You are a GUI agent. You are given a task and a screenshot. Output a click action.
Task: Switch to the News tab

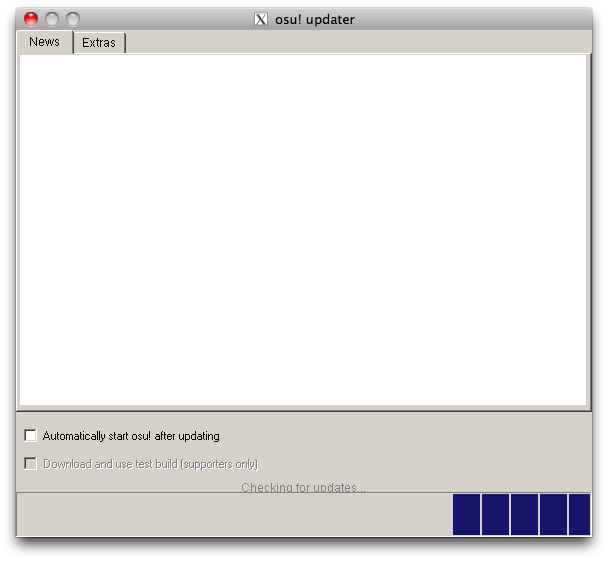click(x=45, y=42)
